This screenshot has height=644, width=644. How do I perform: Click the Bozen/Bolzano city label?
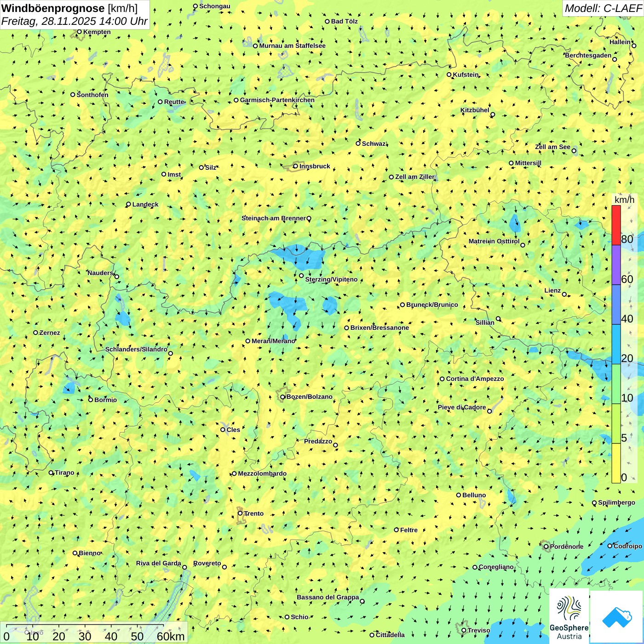tap(309, 397)
